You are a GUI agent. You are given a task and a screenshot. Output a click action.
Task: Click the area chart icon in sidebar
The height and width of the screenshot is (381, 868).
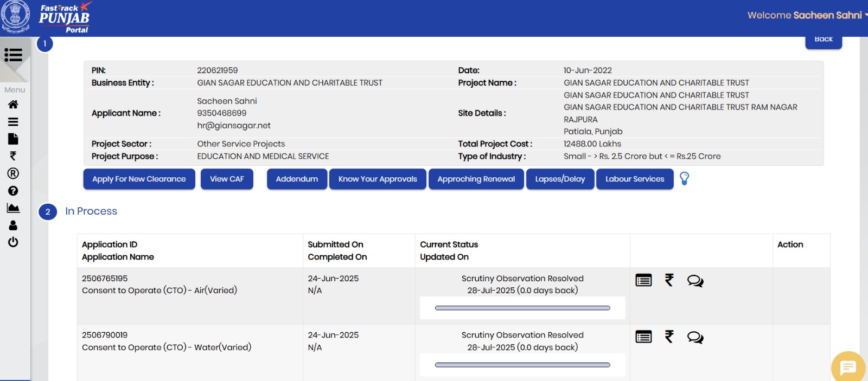(x=13, y=208)
